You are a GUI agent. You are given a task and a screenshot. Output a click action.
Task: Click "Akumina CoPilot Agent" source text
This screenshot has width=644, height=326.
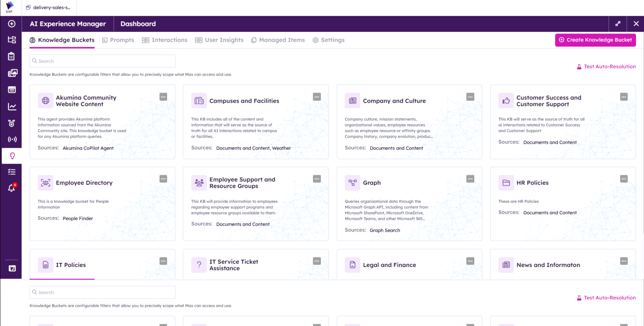click(x=88, y=148)
